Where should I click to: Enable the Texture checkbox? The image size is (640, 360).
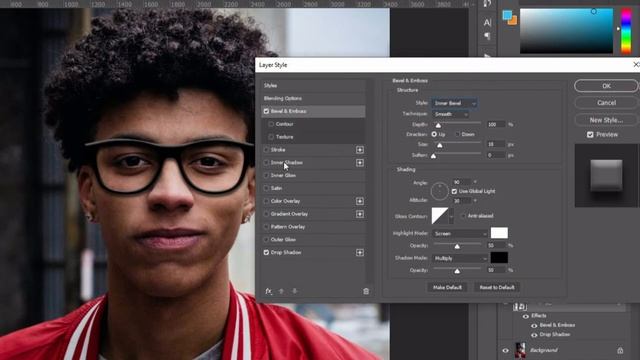(x=271, y=137)
